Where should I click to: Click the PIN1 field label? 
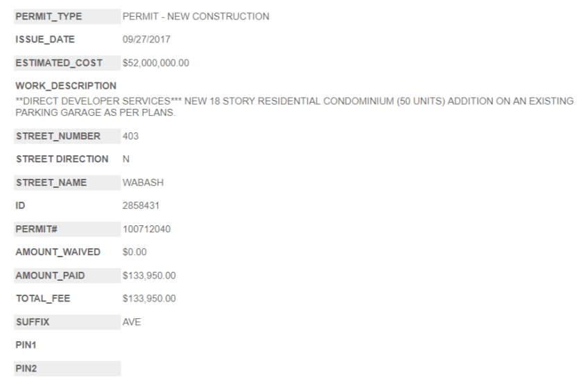[26, 345]
